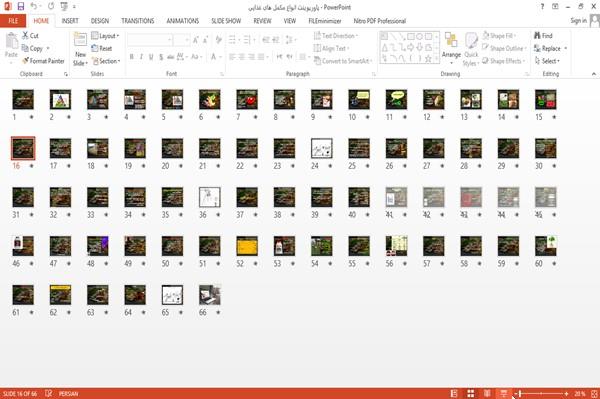Switch to Slide Sorter view in status bar
Image resolution: width=600 pixels, height=399 pixels.
tap(471, 393)
